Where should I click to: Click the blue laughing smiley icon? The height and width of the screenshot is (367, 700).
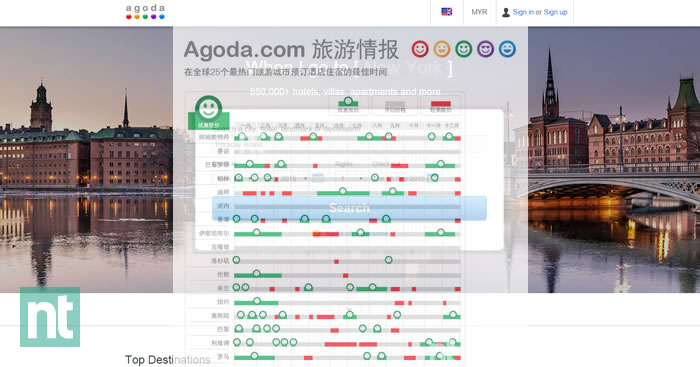pos(507,49)
